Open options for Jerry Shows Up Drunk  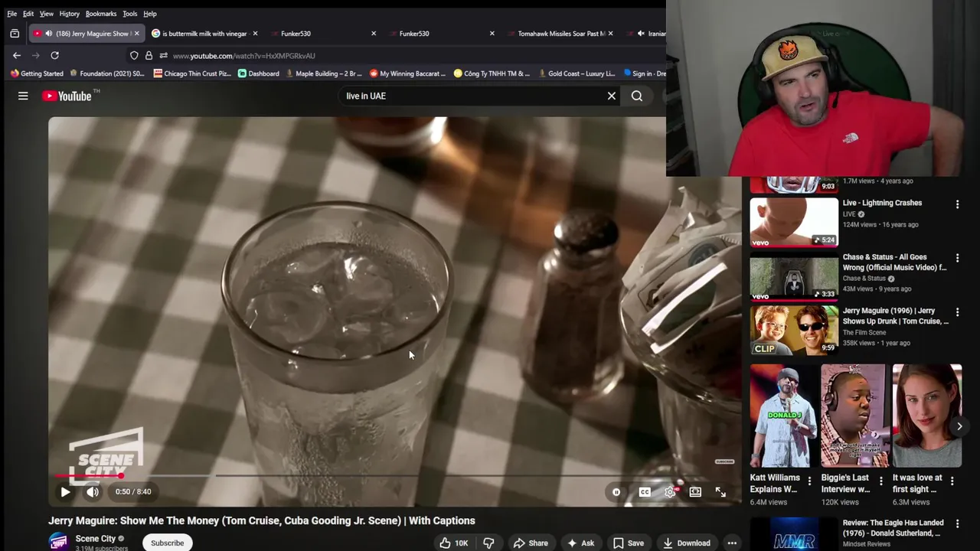tap(957, 312)
